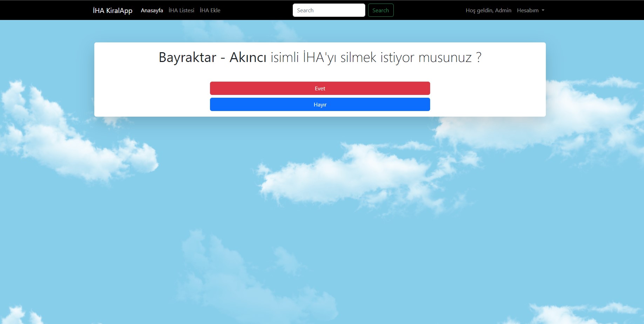Click the red Evet confirmation bar
This screenshot has height=324, width=644.
click(x=320, y=88)
